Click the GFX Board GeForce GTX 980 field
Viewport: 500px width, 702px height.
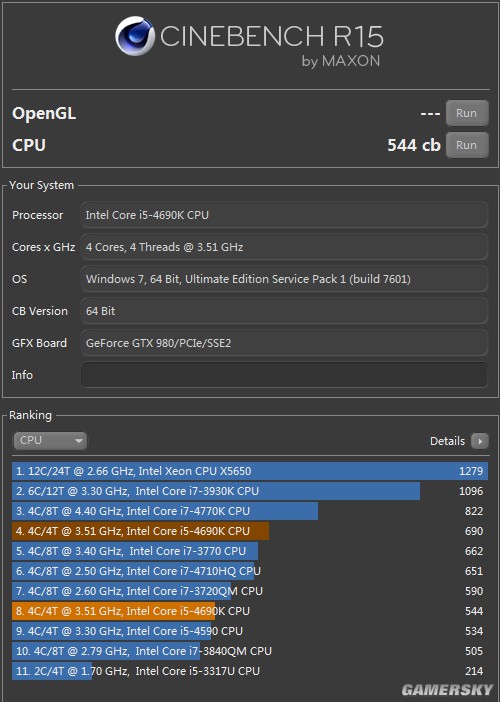284,343
